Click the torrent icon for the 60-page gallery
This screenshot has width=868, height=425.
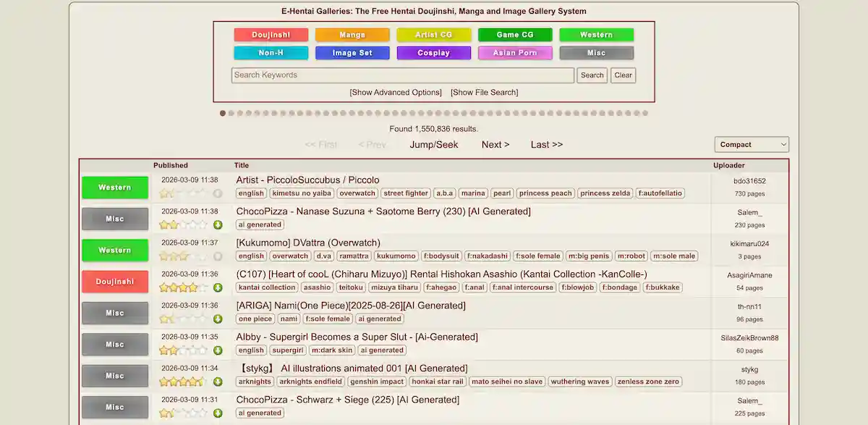pyautogui.click(x=218, y=350)
